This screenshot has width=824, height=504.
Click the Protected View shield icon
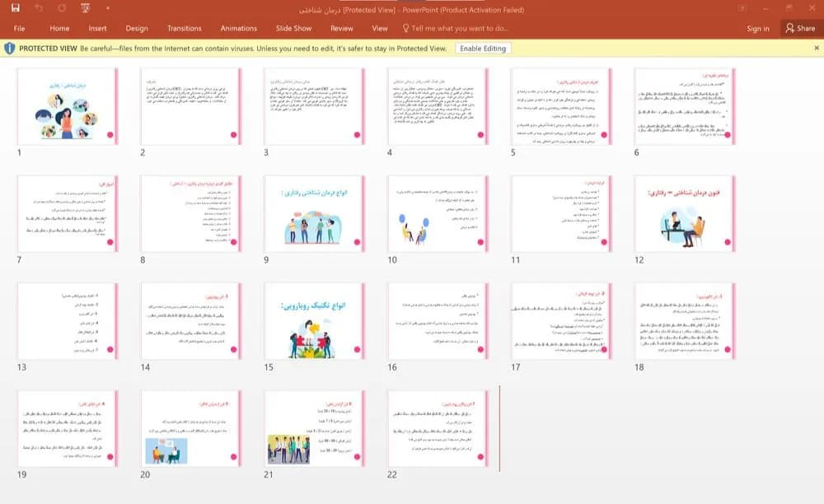tap(9, 49)
